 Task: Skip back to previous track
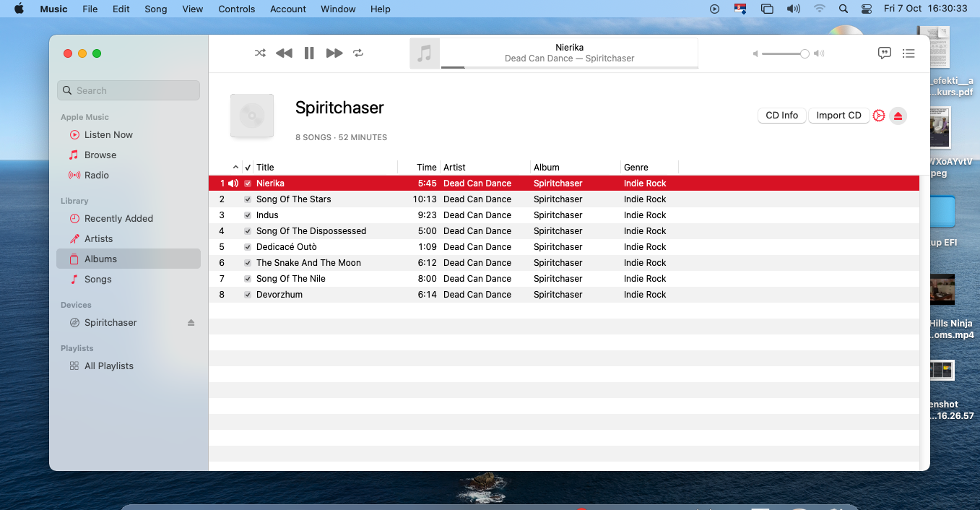coord(284,53)
